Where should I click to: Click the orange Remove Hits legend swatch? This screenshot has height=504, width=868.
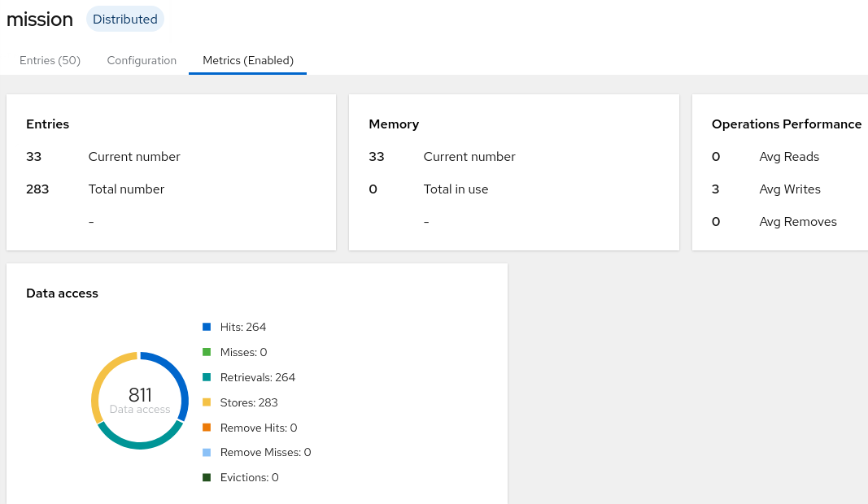point(207,428)
